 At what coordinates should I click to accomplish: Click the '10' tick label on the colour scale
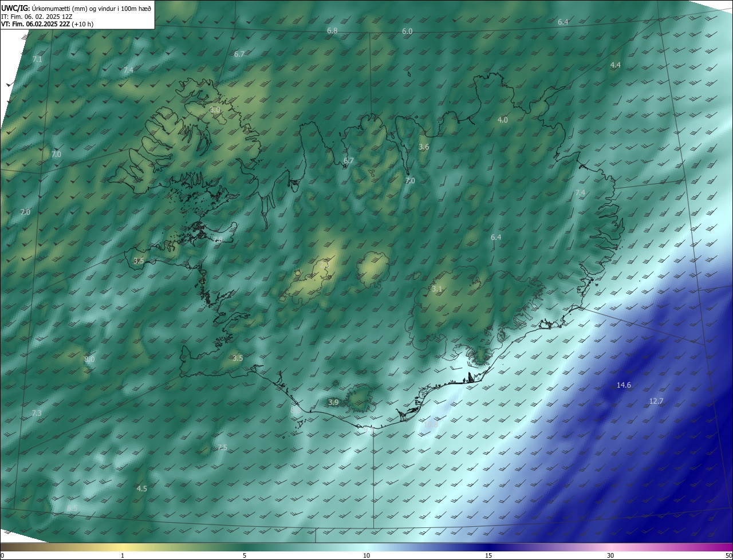[x=366, y=555]
